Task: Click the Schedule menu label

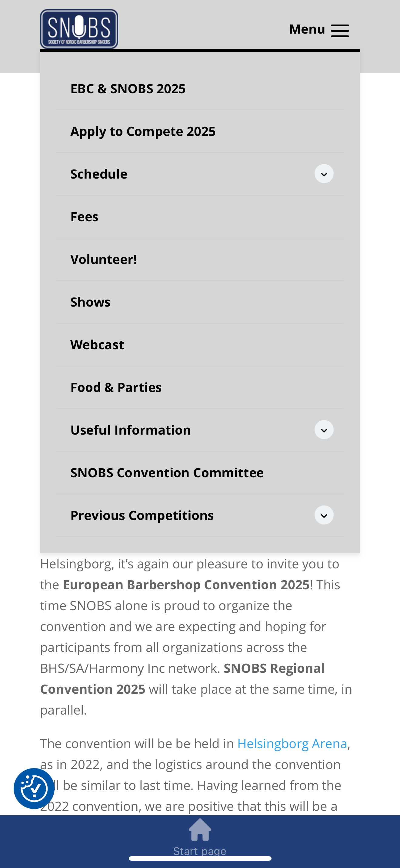Action: click(99, 174)
